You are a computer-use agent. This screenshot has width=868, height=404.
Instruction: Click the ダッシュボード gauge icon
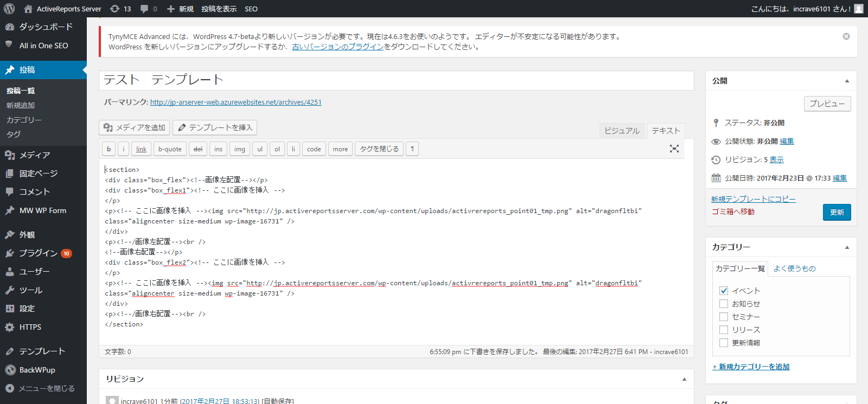(x=10, y=27)
